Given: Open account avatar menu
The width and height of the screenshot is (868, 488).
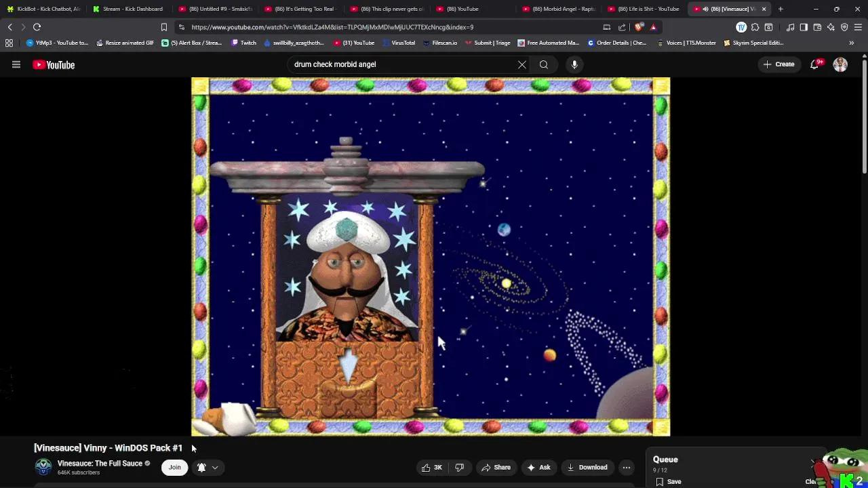Looking at the screenshot, I should pyautogui.click(x=840, y=64).
